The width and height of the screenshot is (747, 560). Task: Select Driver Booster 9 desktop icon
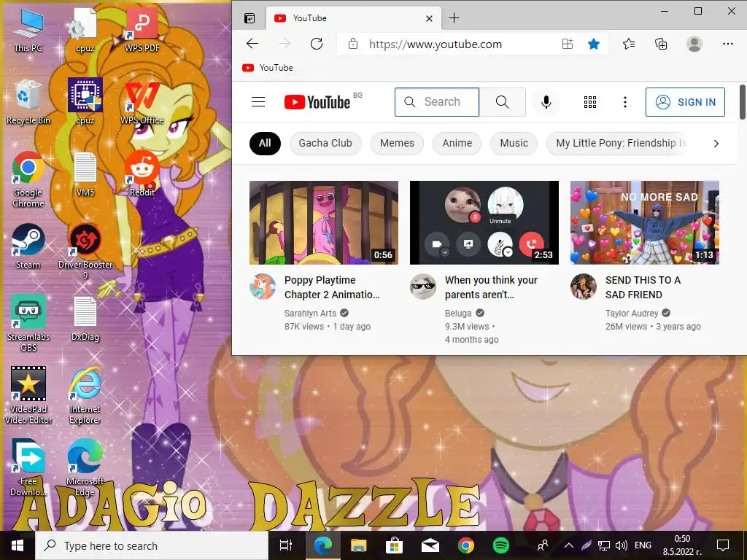(x=85, y=252)
